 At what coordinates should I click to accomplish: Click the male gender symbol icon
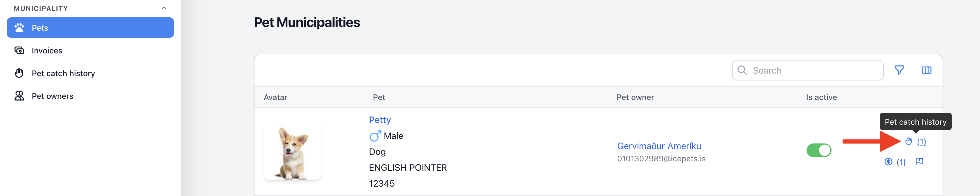click(375, 135)
